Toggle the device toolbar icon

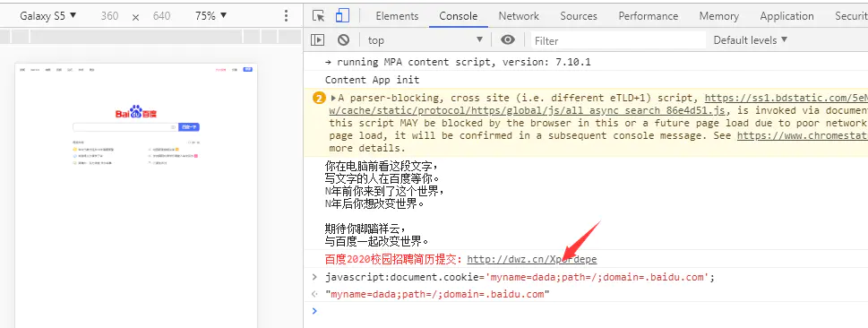(343, 16)
